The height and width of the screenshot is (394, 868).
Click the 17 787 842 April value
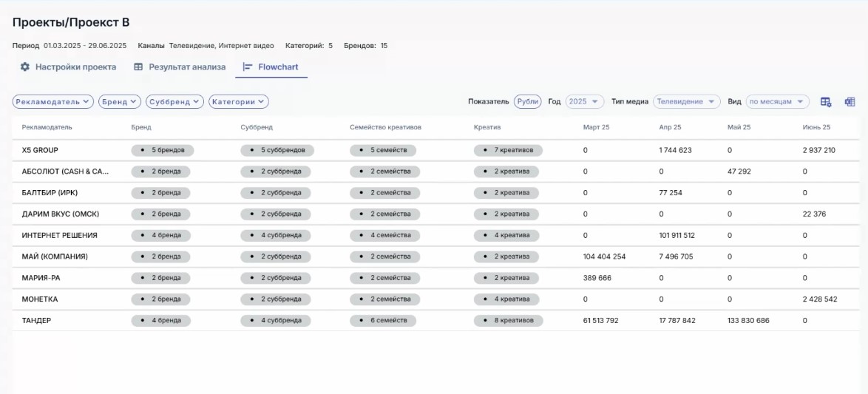coord(677,320)
